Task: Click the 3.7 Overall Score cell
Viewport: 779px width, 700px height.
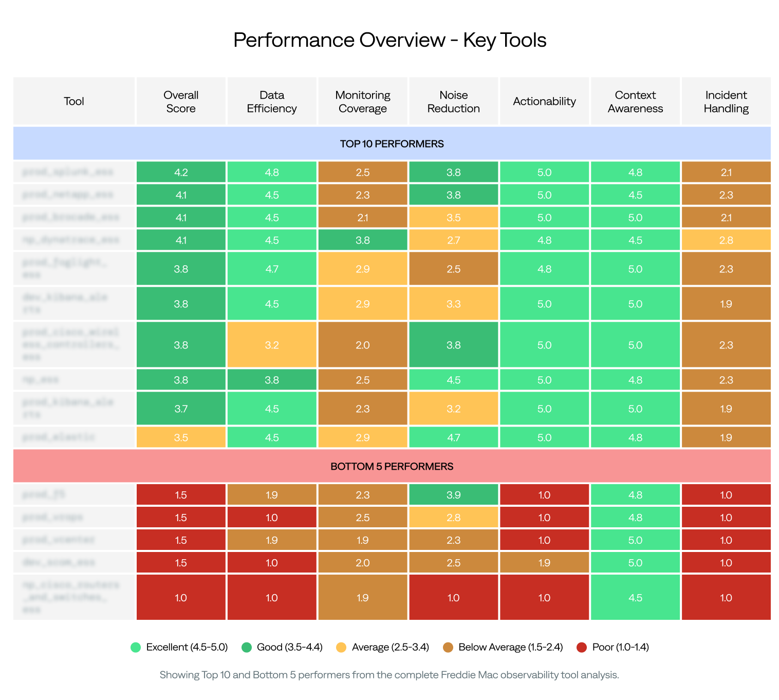Action: [181, 409]
